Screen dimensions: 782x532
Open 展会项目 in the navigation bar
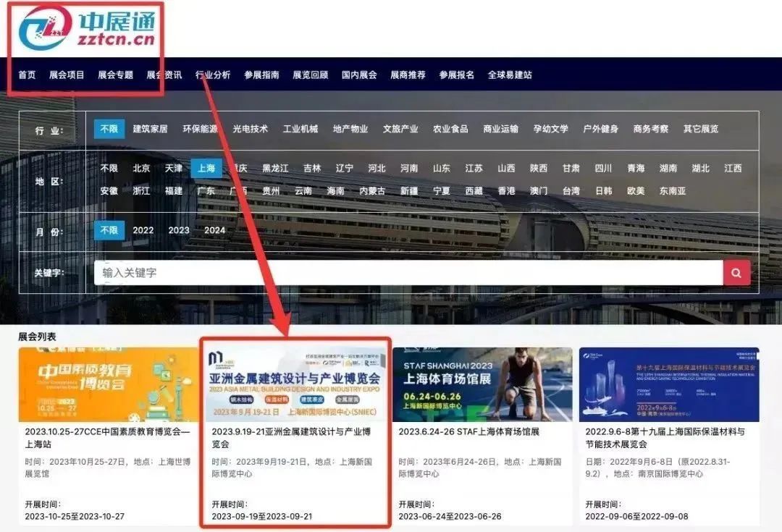point(67,75)
